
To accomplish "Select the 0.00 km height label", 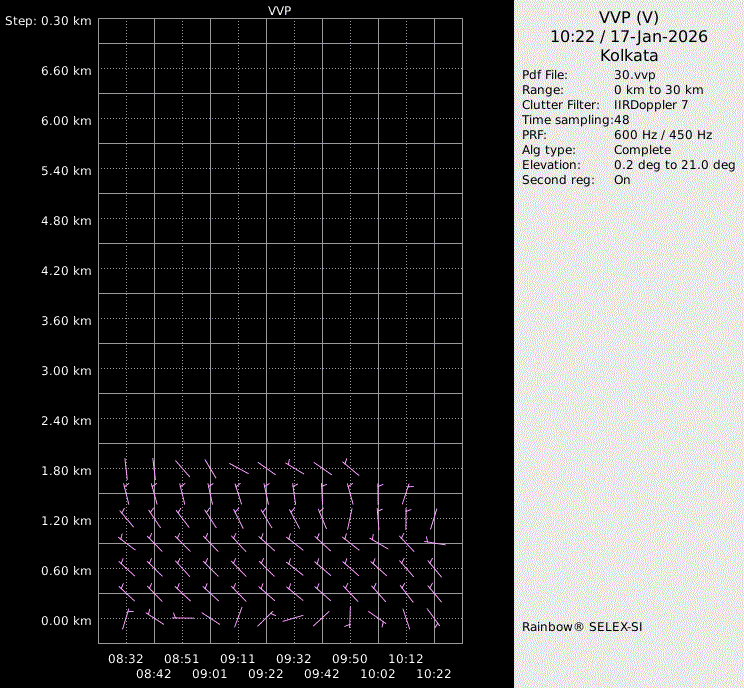I will point(66,620).
